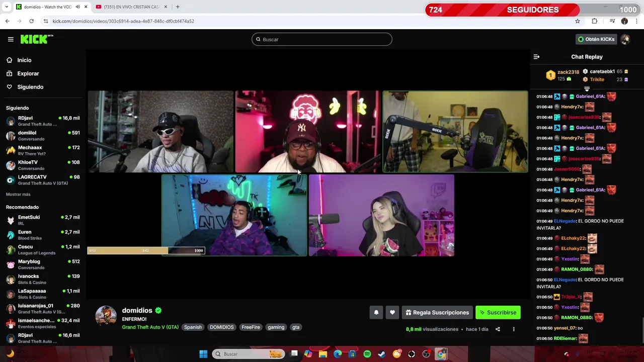Screen dimensions: 644x362
Task: Select the gaming tag
Action: pyautogui.click(x=276, y=327)
